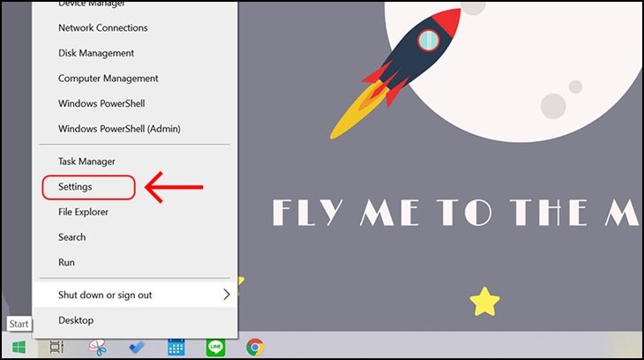This screenshot has height=360, width=644.
Task: Open Network Connections
Action: (x=103, y=27)
